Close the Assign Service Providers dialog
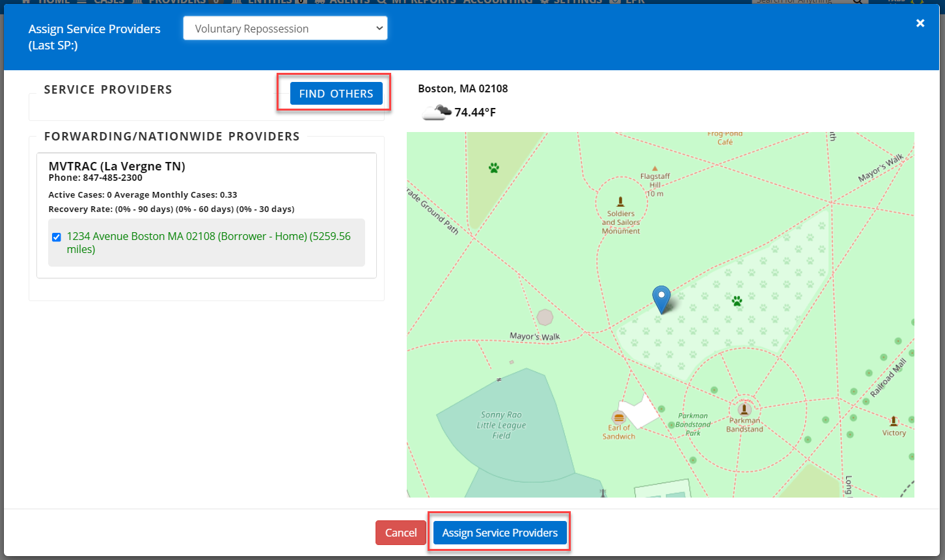Screen dimensions: 945x560 [x=920, y=23]
